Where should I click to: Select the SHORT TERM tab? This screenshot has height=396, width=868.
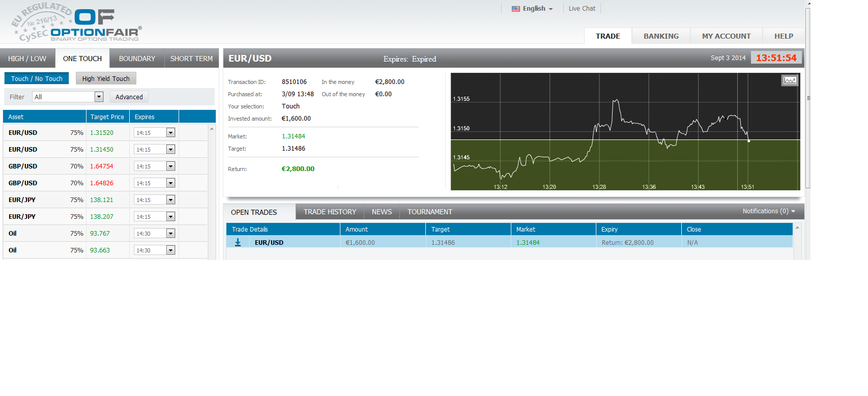click(x=191, y=59)
